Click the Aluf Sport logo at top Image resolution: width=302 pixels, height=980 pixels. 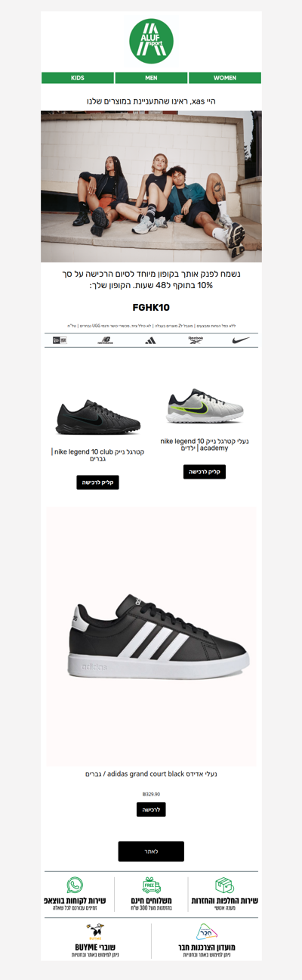pyautogui.click(x=151, y=42)
